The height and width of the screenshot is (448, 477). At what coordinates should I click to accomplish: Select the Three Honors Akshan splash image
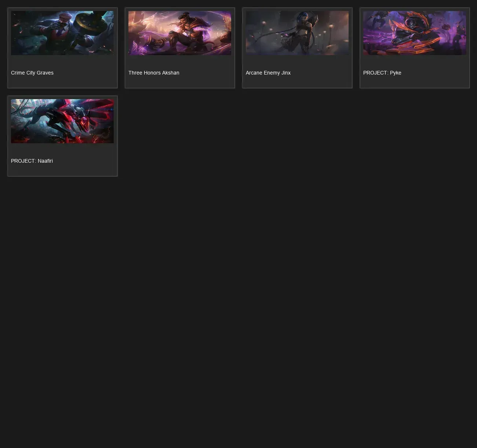coord(180,33)
